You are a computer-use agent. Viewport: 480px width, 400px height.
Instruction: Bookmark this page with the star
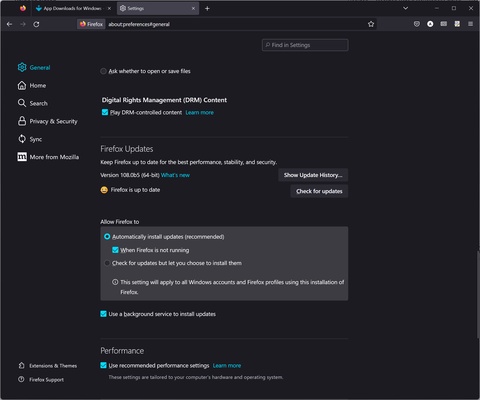[x=371, y=24]
